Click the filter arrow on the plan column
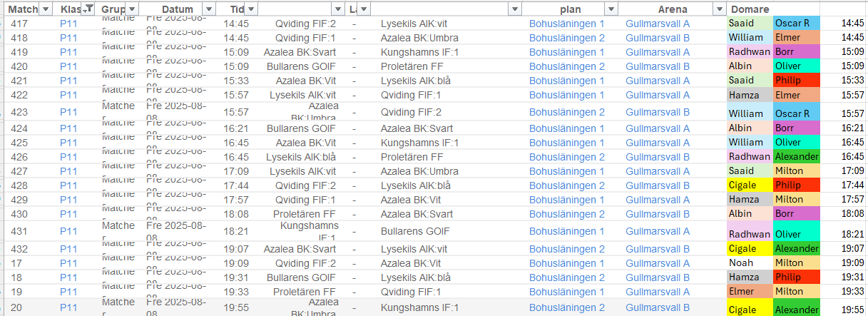 pos(611,9)
